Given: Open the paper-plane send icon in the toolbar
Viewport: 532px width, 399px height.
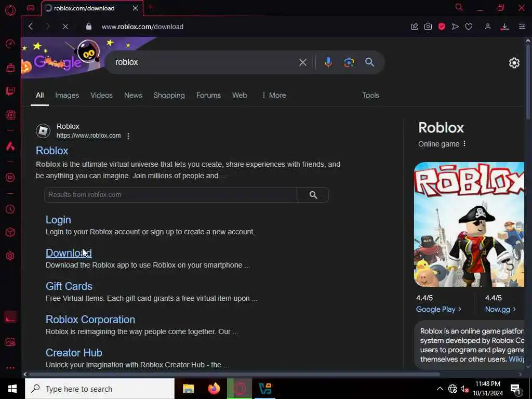Looking at the screenshot, I should coord(455,26).
